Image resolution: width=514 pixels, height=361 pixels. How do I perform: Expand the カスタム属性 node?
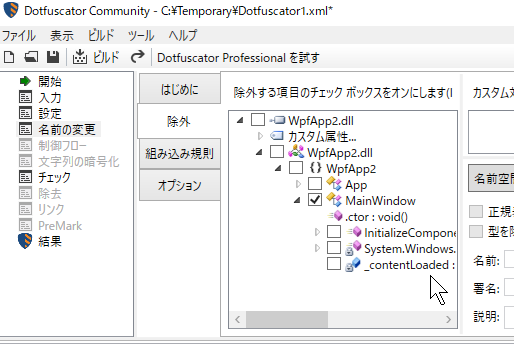(260, 136)
